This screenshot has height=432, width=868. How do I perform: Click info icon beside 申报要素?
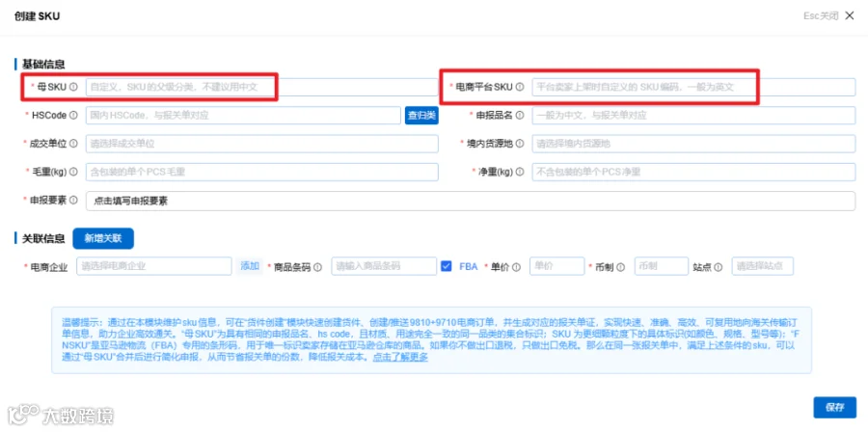click(74, 200)
